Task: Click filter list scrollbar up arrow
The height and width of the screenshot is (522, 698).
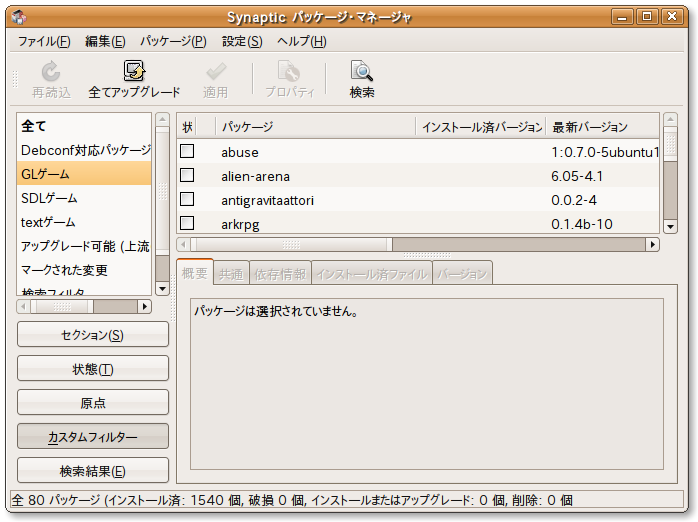Action: (162, 119)
